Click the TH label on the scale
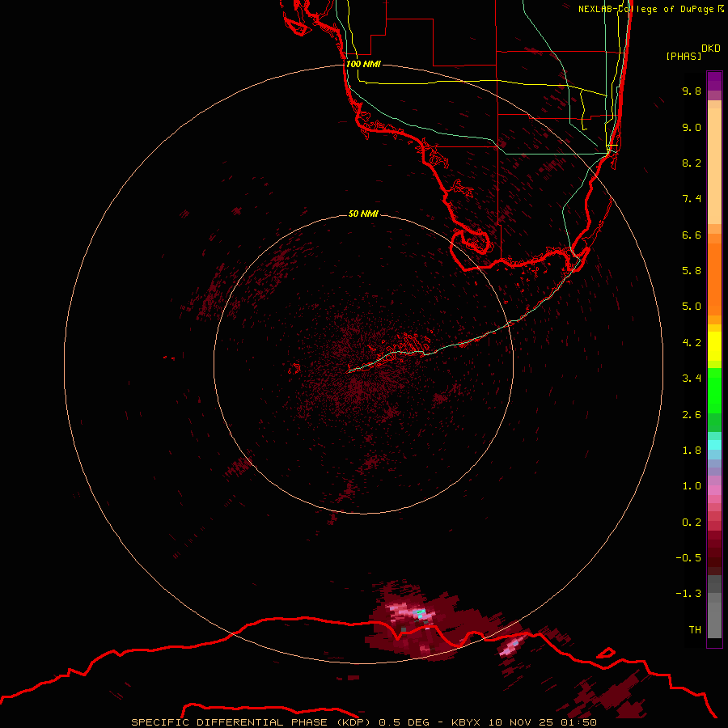The height and width of the screenshot is (728, 728). tap(695, 630)
